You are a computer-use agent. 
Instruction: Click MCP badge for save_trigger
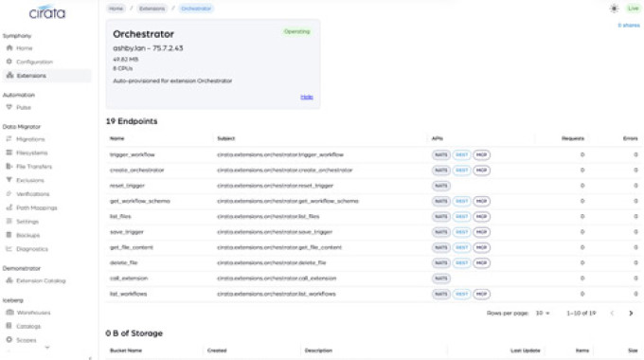click(481, 232)
